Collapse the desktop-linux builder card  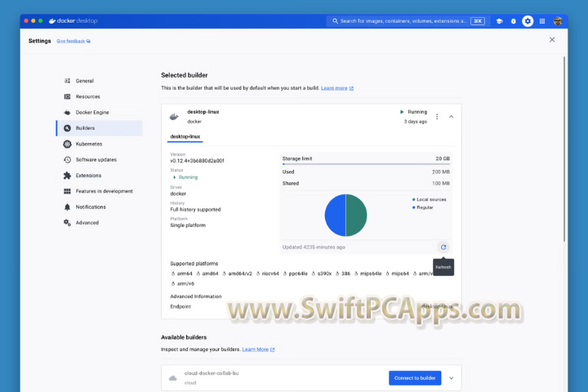(451, 117)
